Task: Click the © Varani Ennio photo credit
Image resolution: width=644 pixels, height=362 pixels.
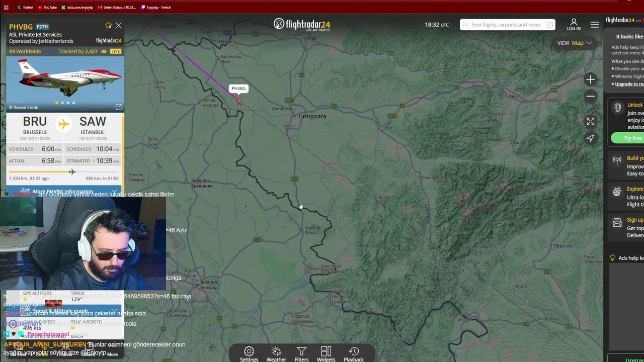Action: [24, 107]
